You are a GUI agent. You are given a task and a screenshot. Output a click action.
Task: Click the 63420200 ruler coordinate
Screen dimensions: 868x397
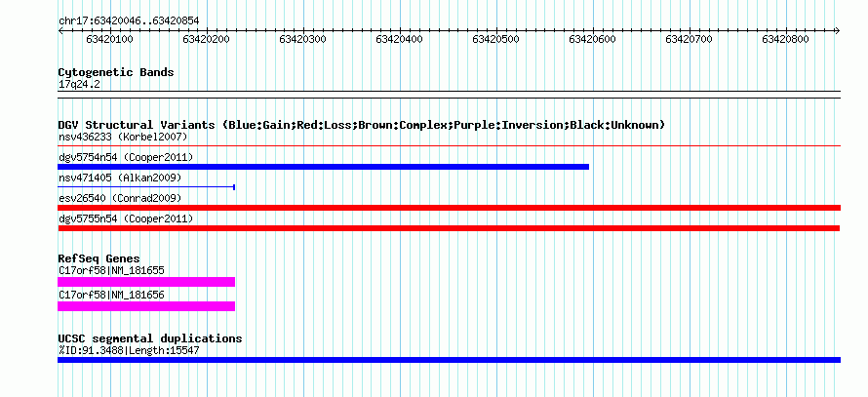click(207, 39)
